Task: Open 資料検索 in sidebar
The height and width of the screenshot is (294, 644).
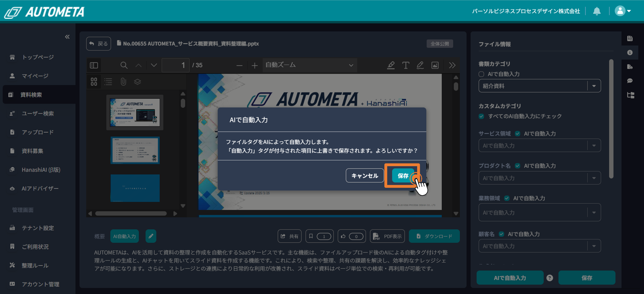Action: pos(39,94)
